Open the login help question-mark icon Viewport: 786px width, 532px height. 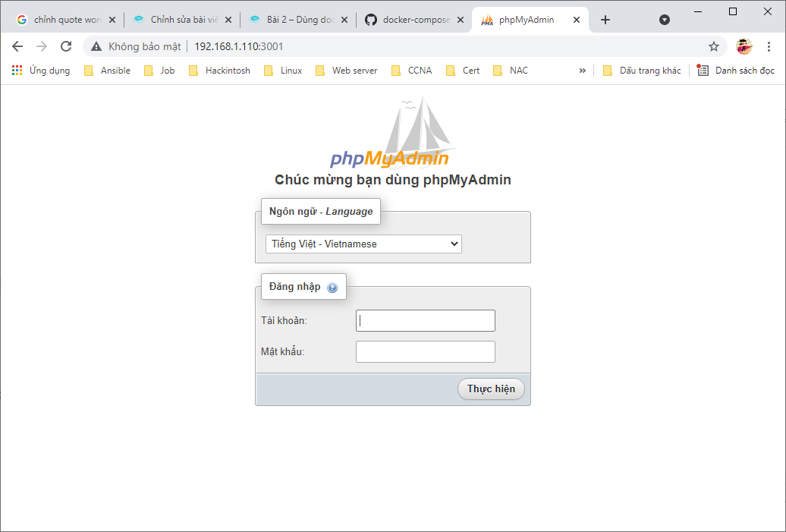tap(332, 288)
